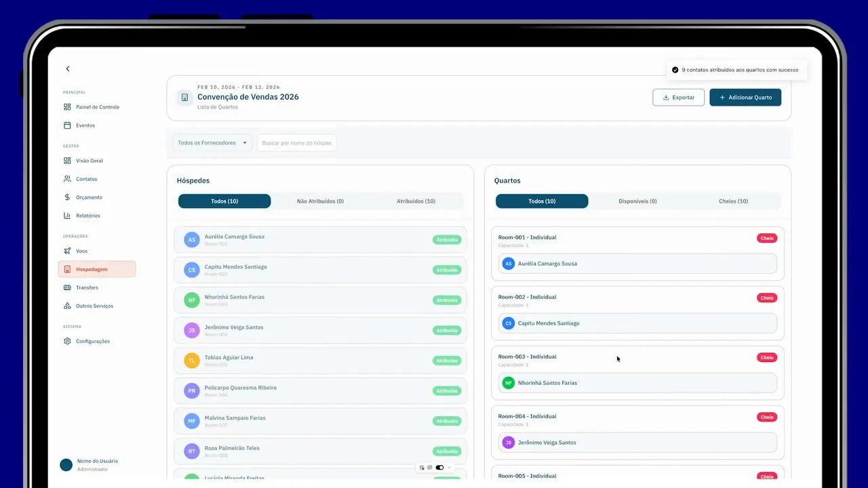868x488 pixels.
Task: Click the JS avatar in Hóspedes list
Action: (192, 330)
